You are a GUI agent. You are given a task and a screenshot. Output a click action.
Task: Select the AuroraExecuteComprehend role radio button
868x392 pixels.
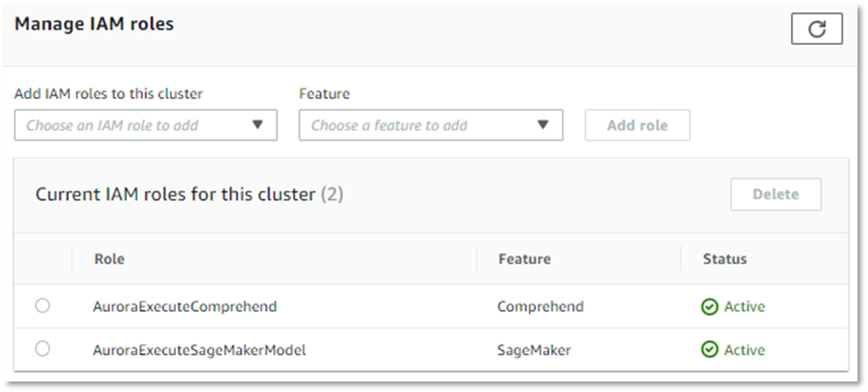click(43, 306)
